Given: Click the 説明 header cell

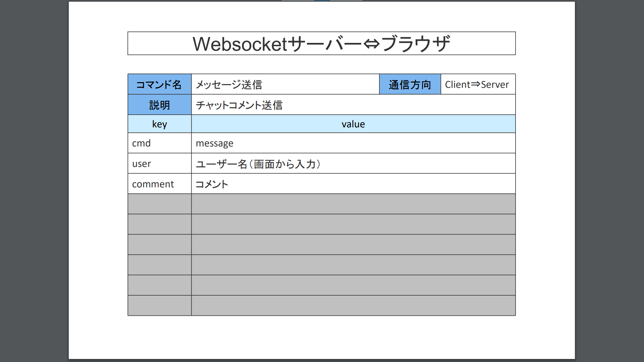Looking at the screenshot, I should tap(159, 105).
